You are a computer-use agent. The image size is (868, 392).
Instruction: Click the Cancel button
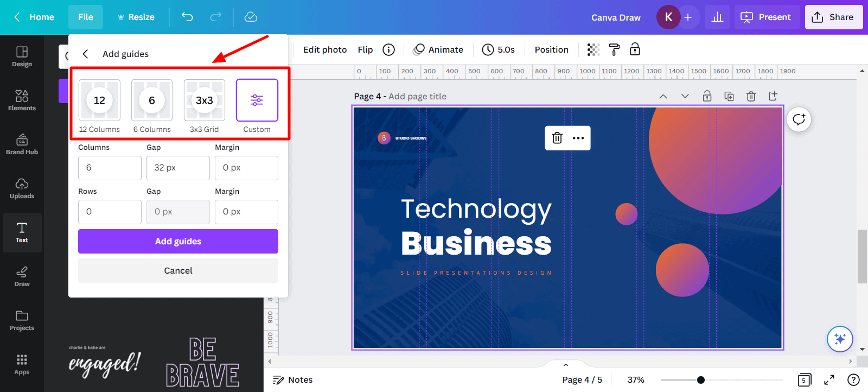coord(178,270)
